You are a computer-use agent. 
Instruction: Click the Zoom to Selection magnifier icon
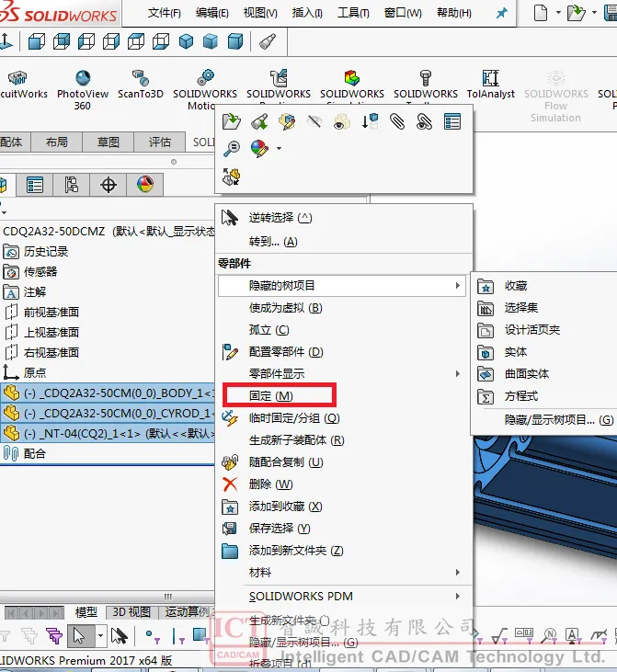[x=232, y=149]
